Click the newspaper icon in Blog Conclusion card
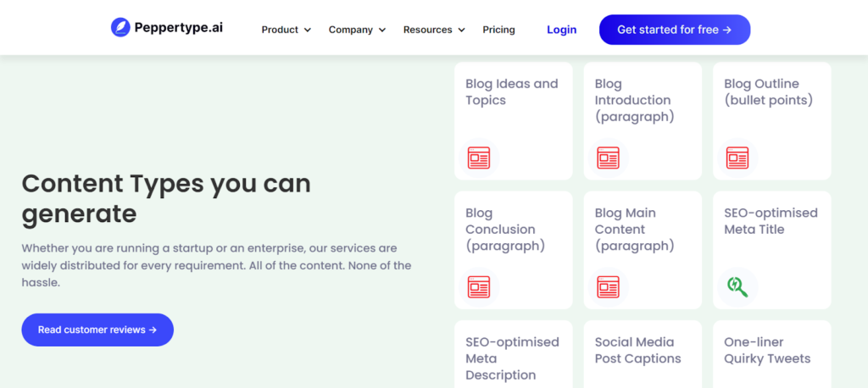Viewport: 868px width, 388px height. click(479, 287)
